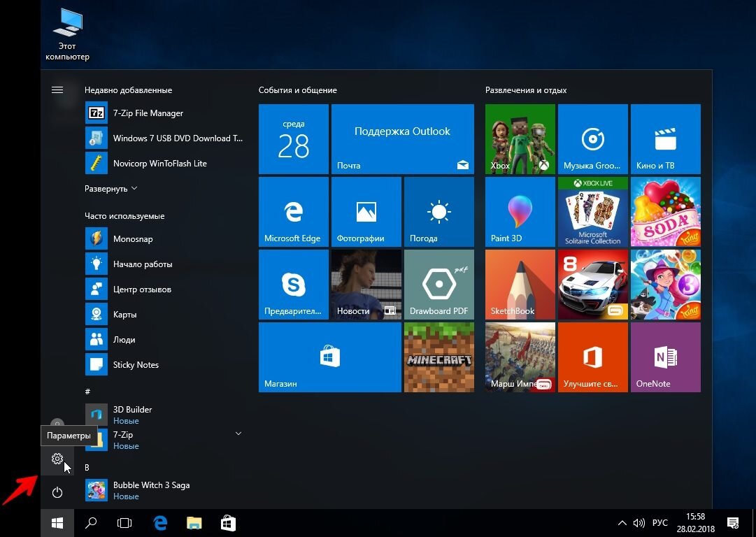Launch Sticky Notes
756x537 pixels.
(x=164, y=364)
